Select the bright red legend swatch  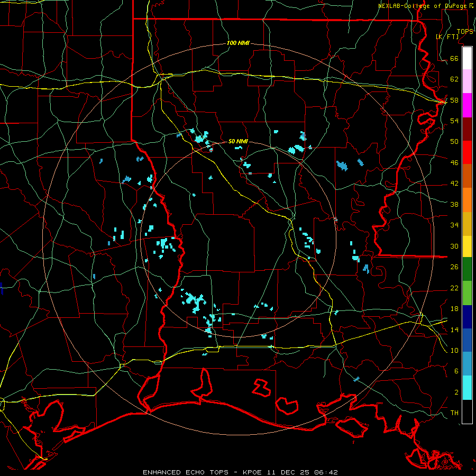[467, 152]
